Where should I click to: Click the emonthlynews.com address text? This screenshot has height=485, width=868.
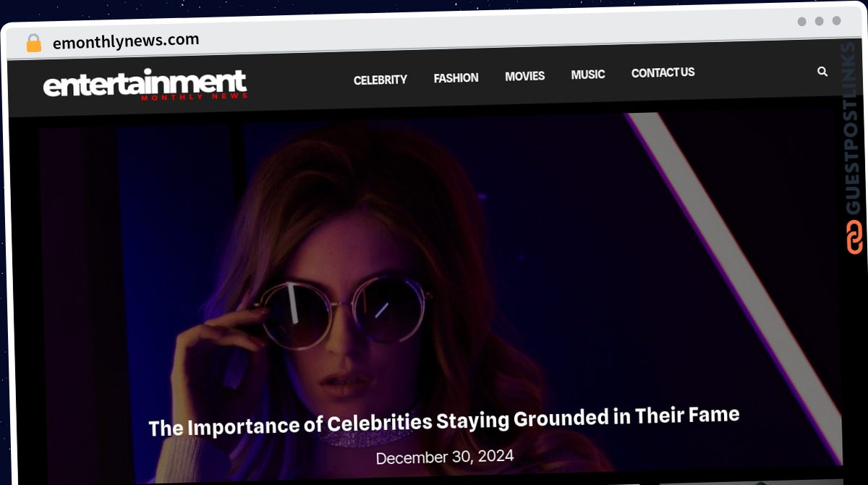pyautogui.click(x=126, y=41)
